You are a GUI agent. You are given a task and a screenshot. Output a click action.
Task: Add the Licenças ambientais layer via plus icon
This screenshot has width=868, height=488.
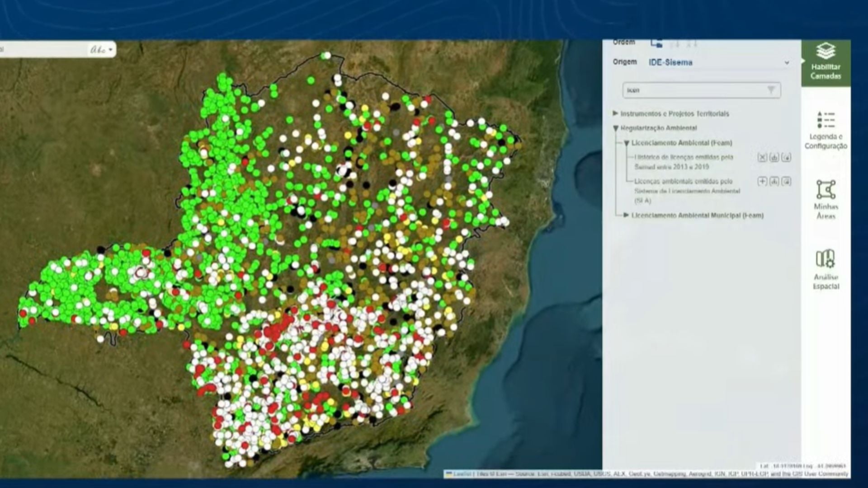point(762,181)
